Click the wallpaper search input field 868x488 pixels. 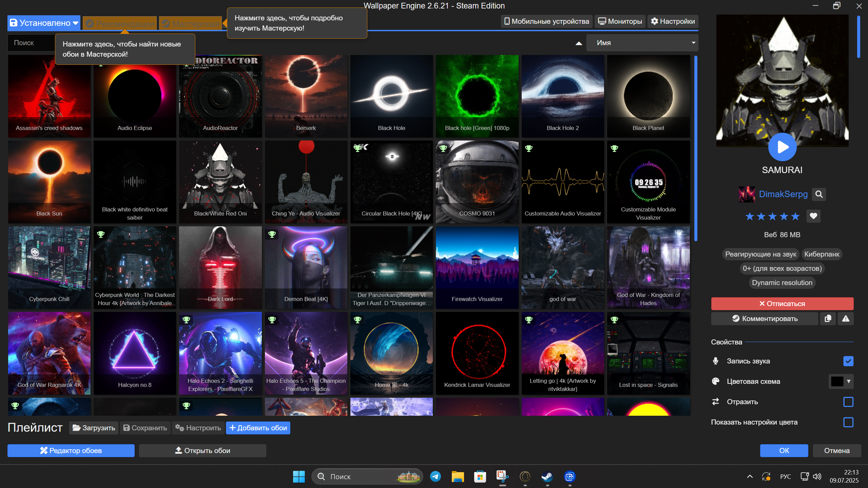tap(31, 43)
